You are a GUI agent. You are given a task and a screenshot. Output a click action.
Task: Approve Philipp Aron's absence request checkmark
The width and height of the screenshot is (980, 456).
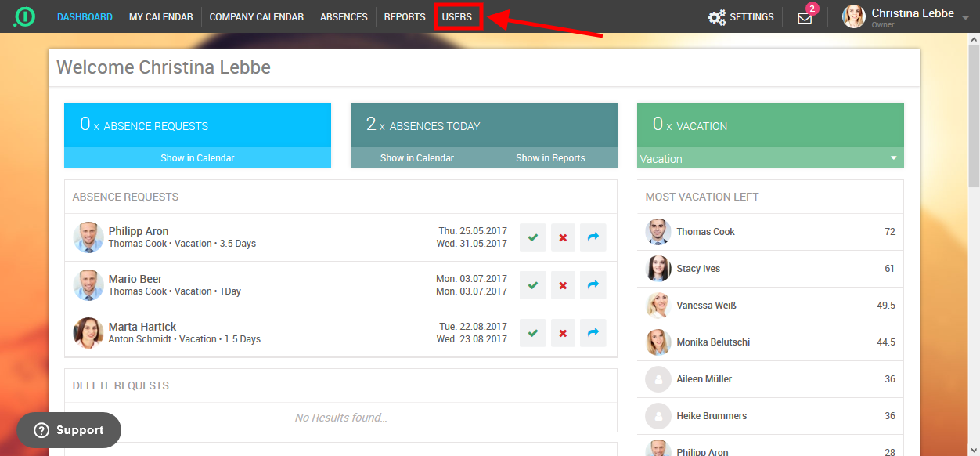533,237
